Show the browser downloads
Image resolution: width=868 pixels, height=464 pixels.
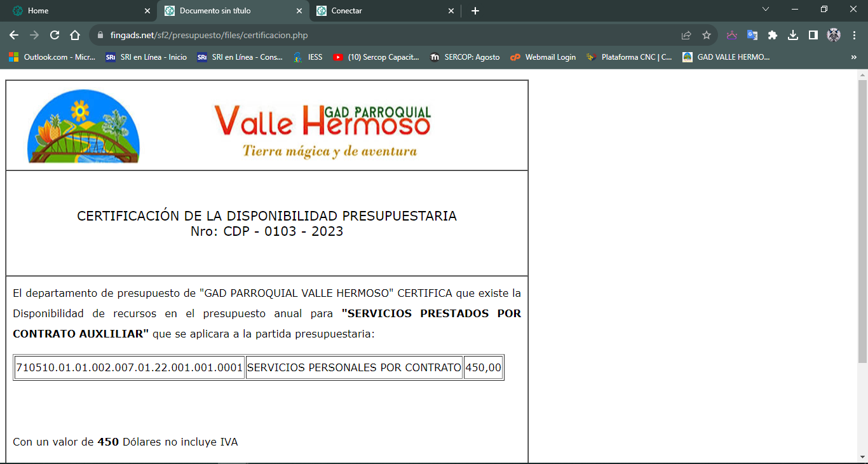[x=793, y=36]
